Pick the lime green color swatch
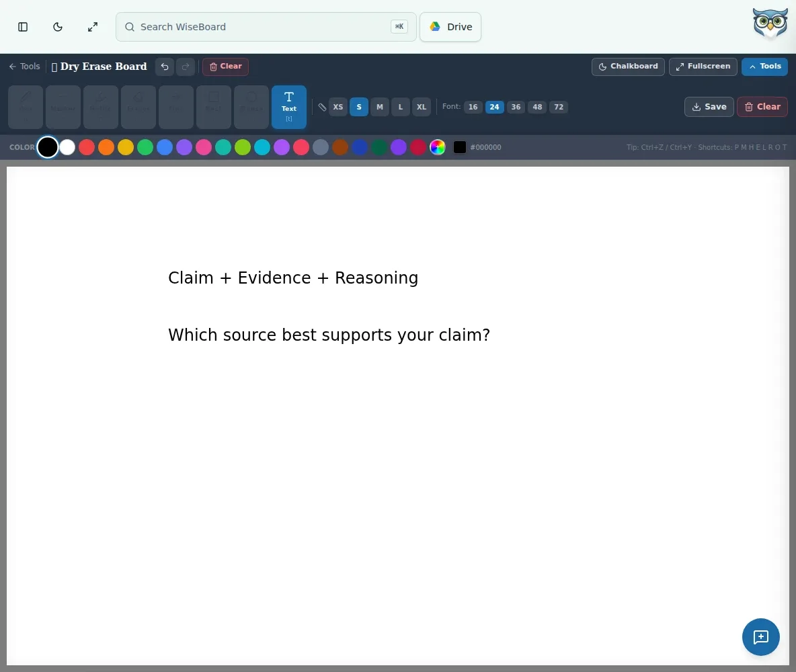Screen dimensions: 796x672 (243, 147)
